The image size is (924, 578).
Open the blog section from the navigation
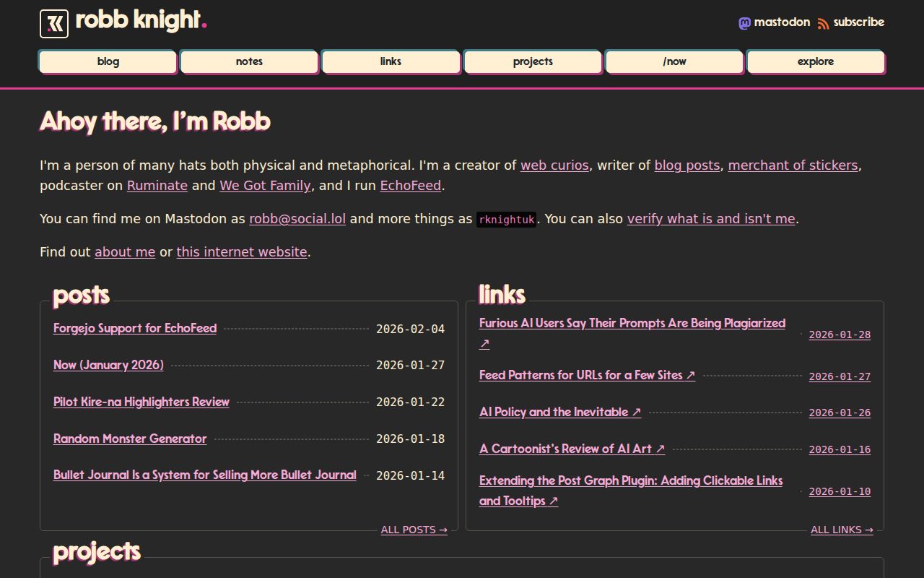pos(107,61)
